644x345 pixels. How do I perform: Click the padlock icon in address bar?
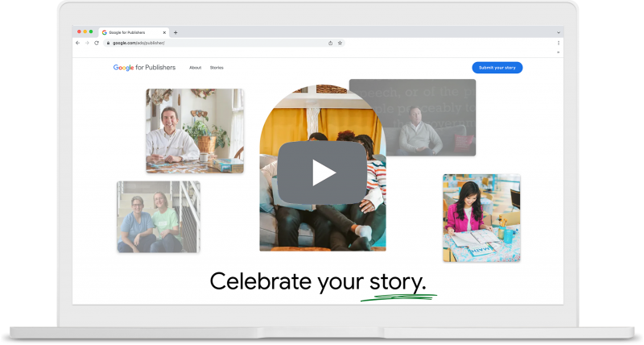[x=107, y=43]
